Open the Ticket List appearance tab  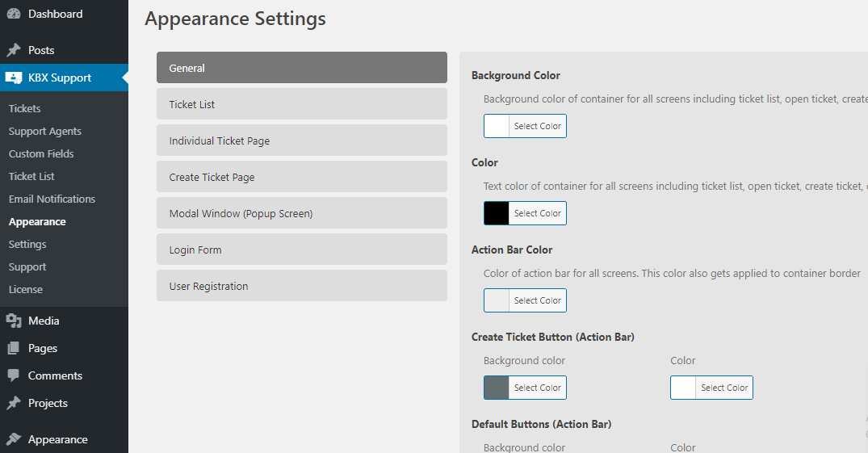coord(302,104)
